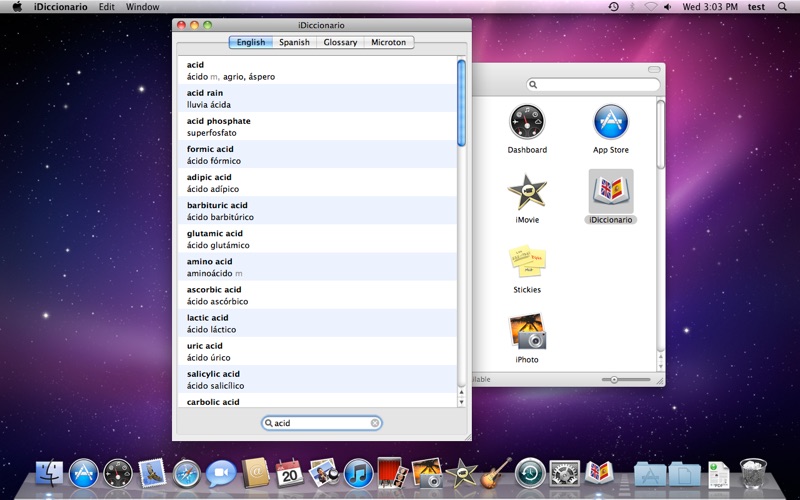This screenshot has width=800, height=500.
Task: Open the Window menu
Action: coord(142,7)
